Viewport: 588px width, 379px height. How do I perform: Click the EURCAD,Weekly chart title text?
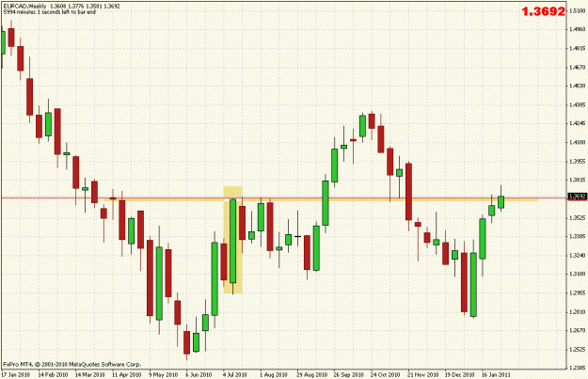point(25,7)
